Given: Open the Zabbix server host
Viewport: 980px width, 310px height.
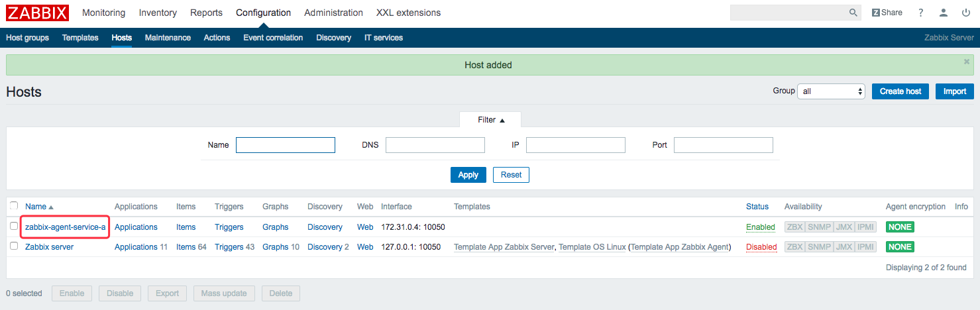Looking at the screenshot, I should (x=49, y=247).
